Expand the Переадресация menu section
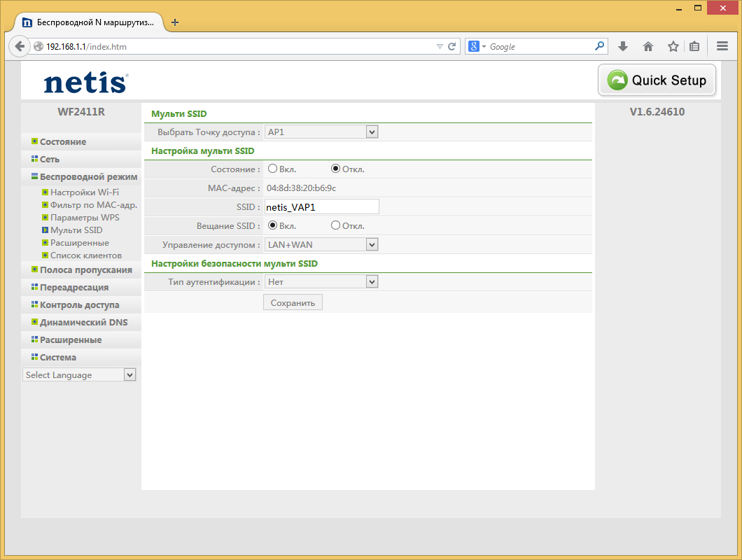 tap(74, 287)
